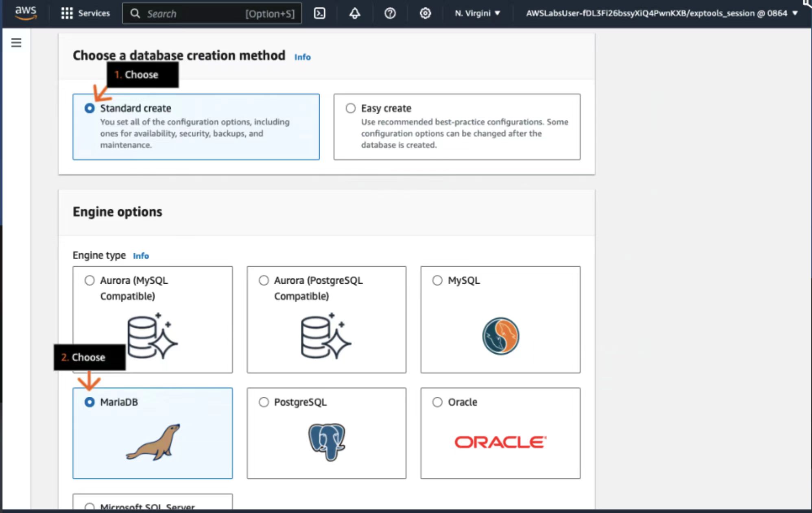This screenshot has height=513, width=812.
Task: Click the MariaDB seal logo
Action: click(153, 442)
